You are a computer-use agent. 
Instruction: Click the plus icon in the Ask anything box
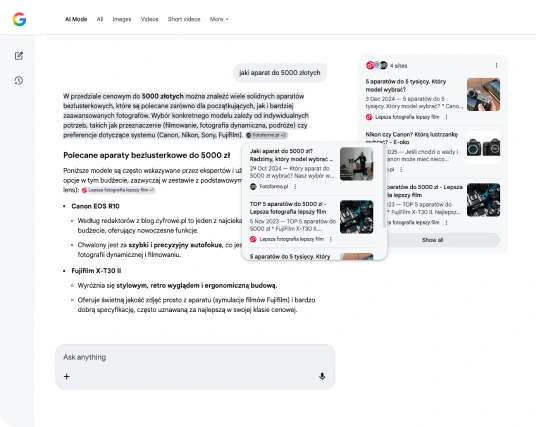pos(67,376)
